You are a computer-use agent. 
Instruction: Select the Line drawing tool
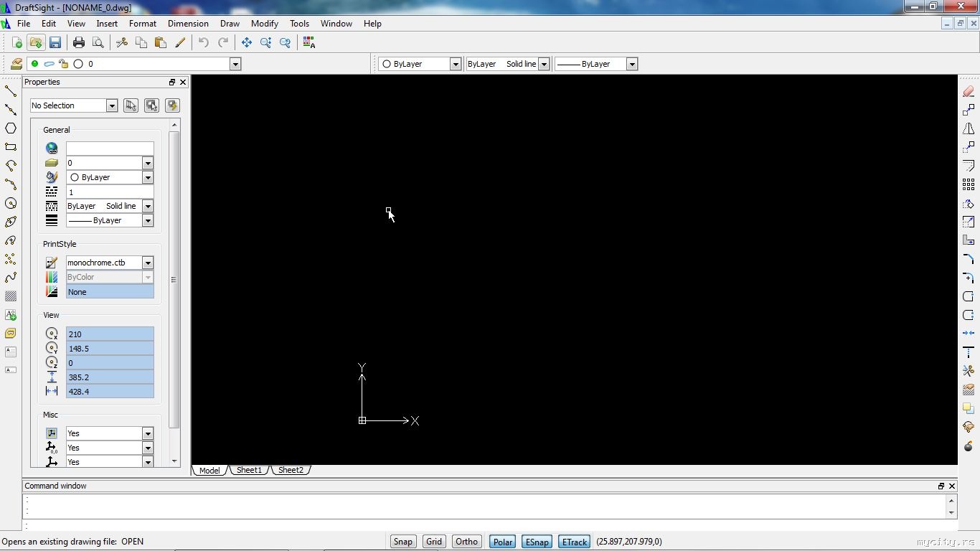tap(11, 91)
